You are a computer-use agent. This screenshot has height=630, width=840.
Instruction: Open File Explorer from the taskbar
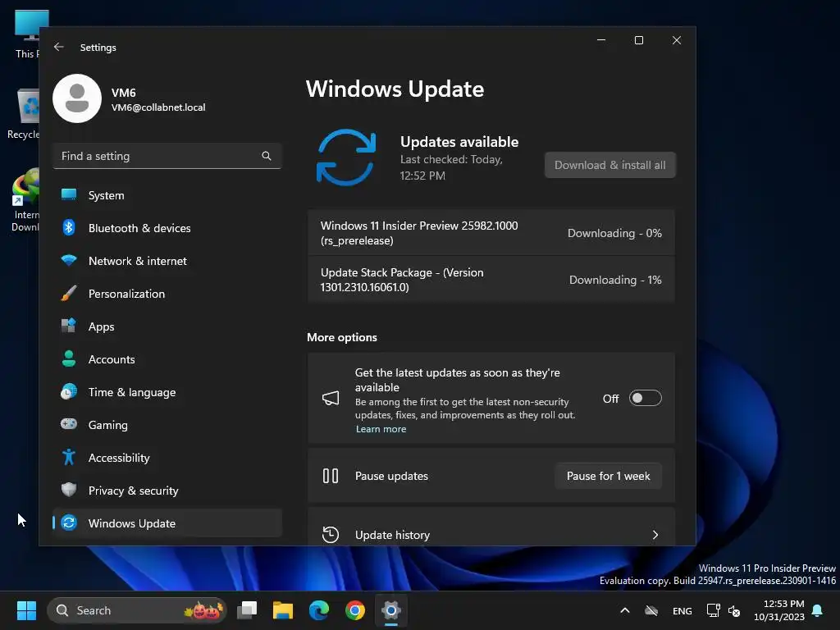tap(283, 610)
